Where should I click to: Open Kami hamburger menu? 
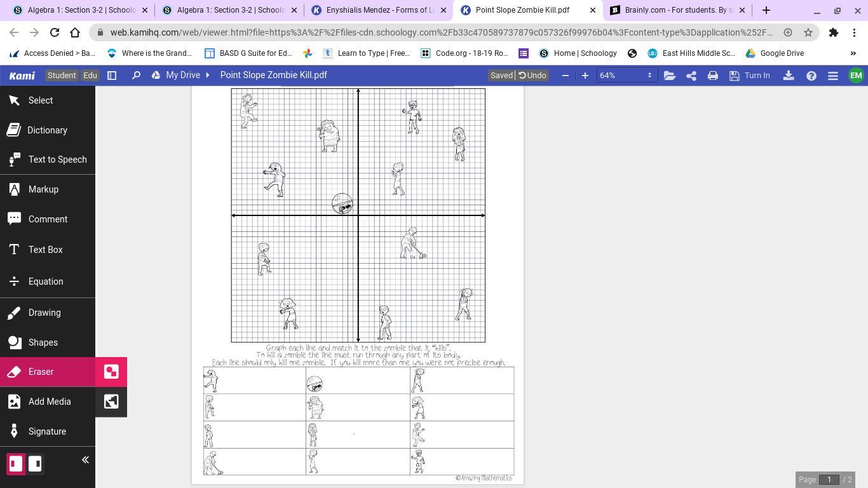tap(833, 75)
